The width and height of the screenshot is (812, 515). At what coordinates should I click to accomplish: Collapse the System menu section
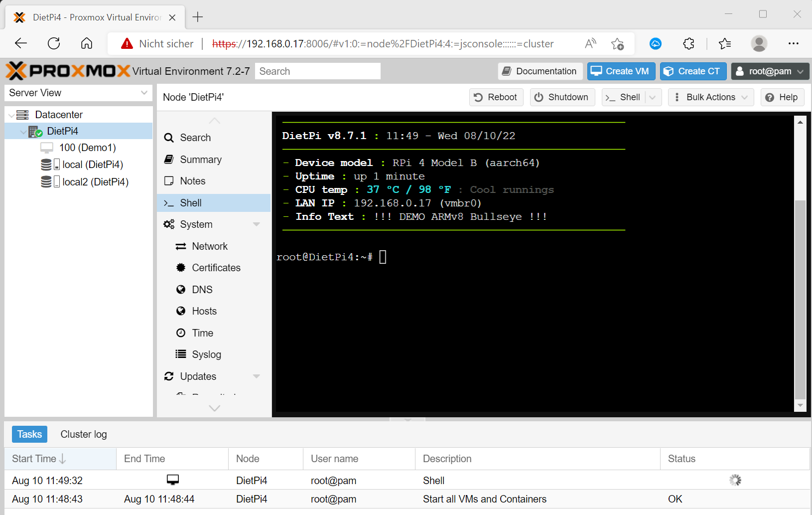pos(257,224)
